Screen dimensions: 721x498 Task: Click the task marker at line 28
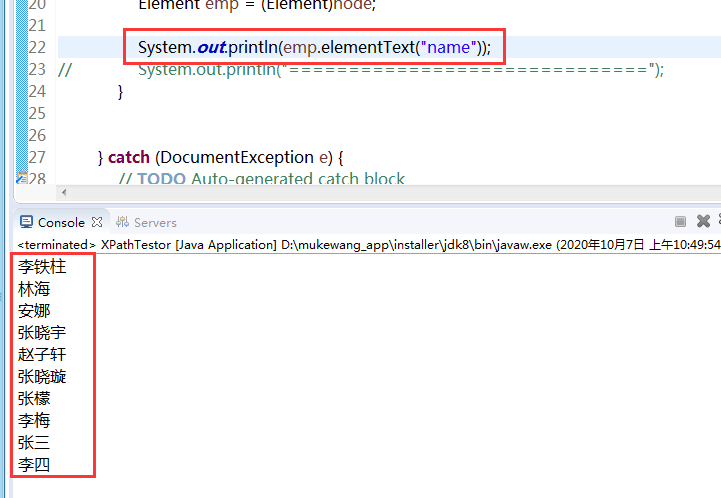[x=21, y=178]
